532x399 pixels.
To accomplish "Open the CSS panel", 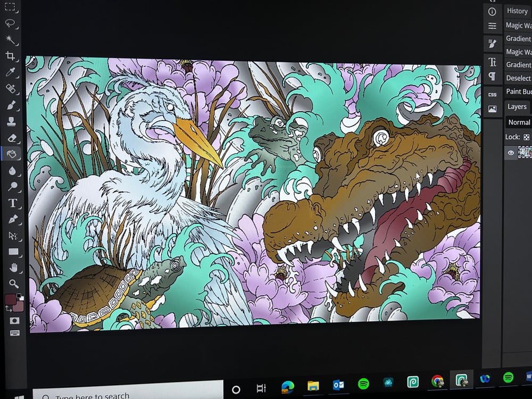I will pos(492,94).
